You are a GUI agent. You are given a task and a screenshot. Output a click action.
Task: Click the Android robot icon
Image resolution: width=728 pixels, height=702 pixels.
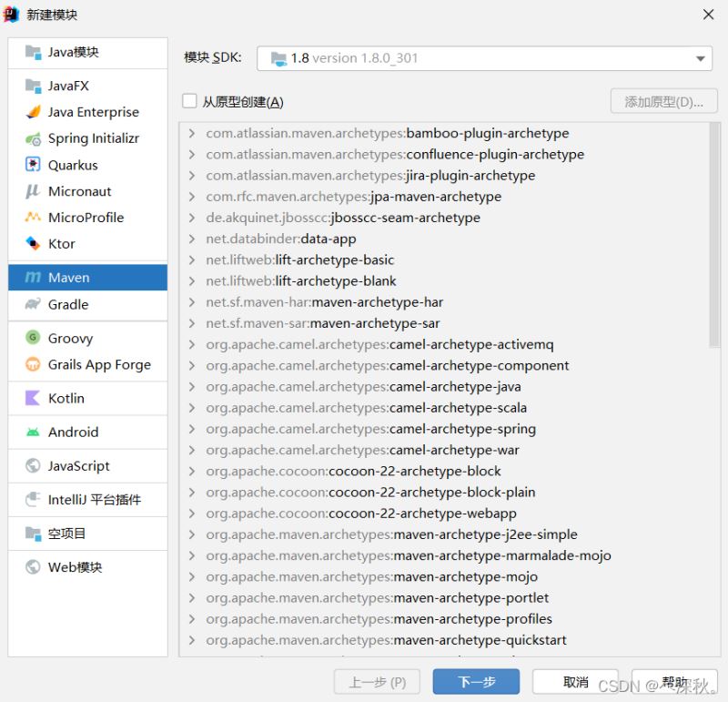click(33, 432)
